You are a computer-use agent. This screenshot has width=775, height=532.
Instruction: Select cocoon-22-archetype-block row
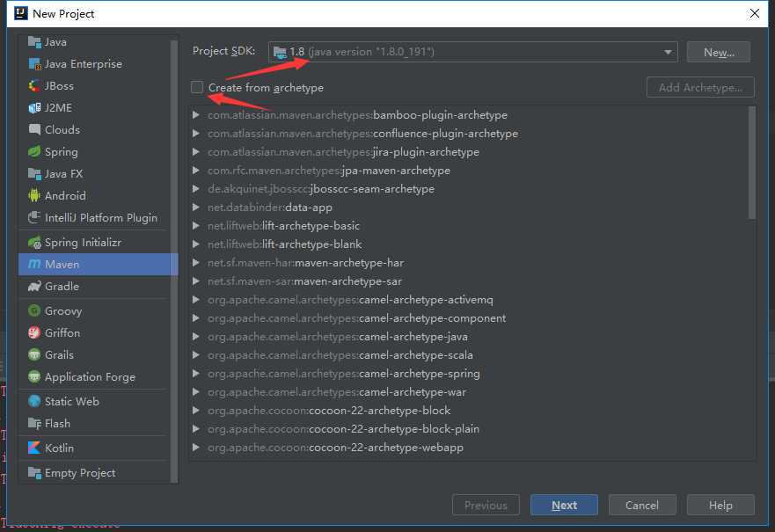(x=472, y=411)
